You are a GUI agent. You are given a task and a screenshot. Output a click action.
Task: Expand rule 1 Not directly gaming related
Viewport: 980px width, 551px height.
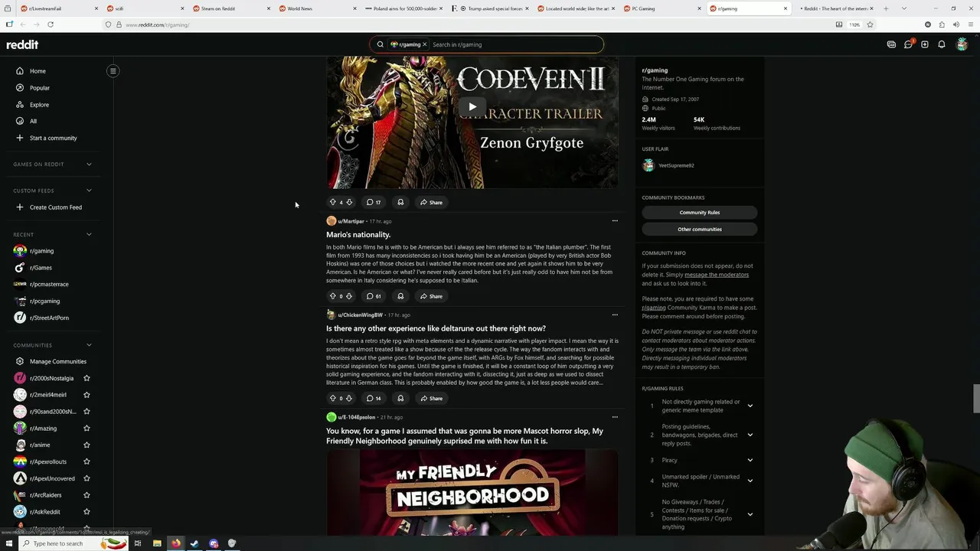pyautogui.click(x=750, y=406)
